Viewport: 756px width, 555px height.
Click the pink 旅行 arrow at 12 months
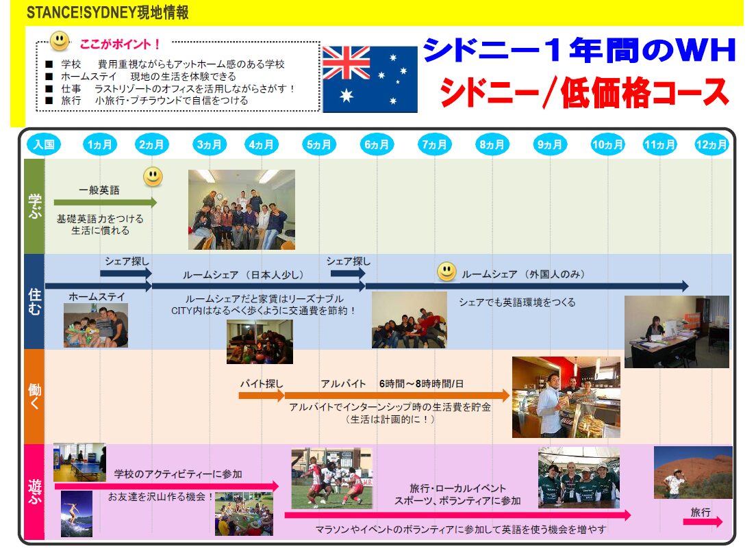[702, 522]
